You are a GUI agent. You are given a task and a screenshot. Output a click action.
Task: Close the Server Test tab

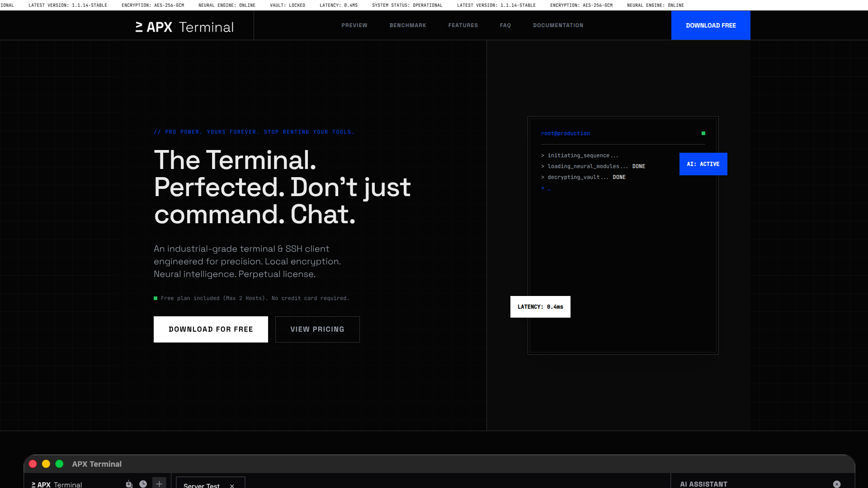point(231,486)
